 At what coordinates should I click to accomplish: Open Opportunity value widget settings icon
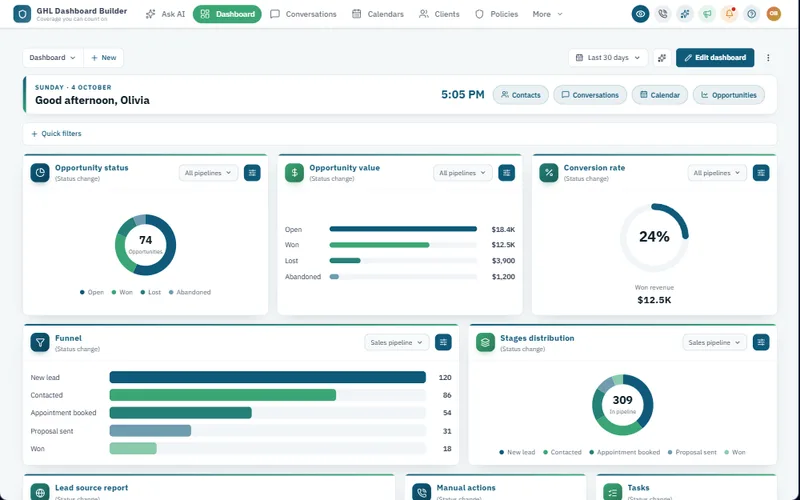(507, 173)
